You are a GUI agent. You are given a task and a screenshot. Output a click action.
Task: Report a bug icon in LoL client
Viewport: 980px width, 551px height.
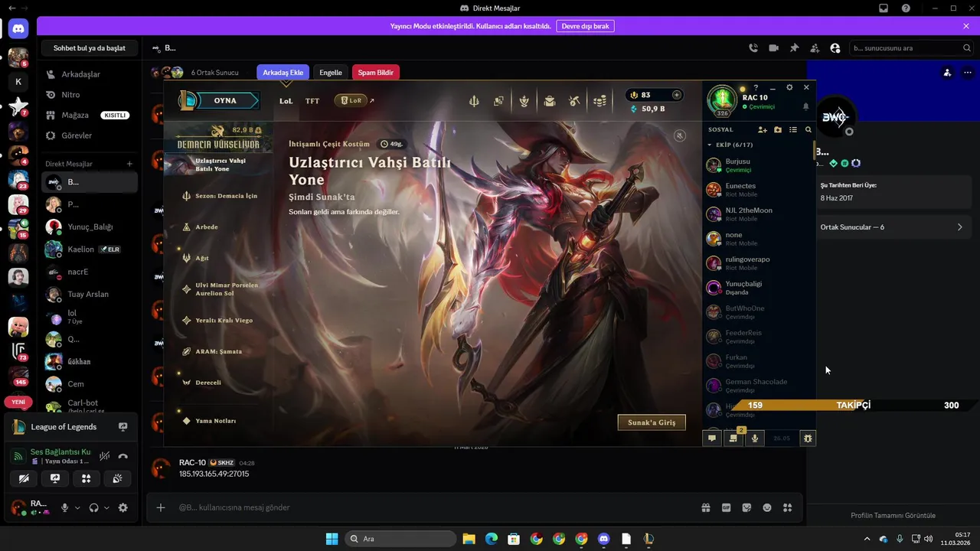(x=808, y=439)
